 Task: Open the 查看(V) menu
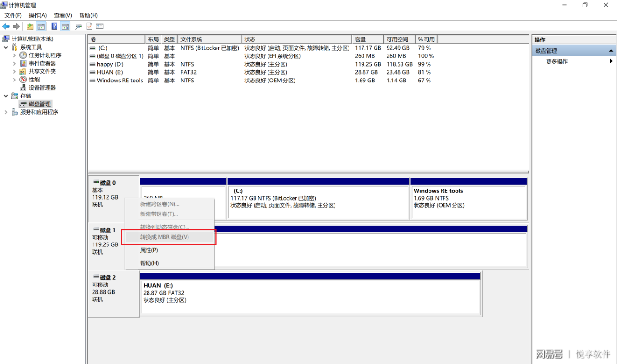click(x=63, y=15)
